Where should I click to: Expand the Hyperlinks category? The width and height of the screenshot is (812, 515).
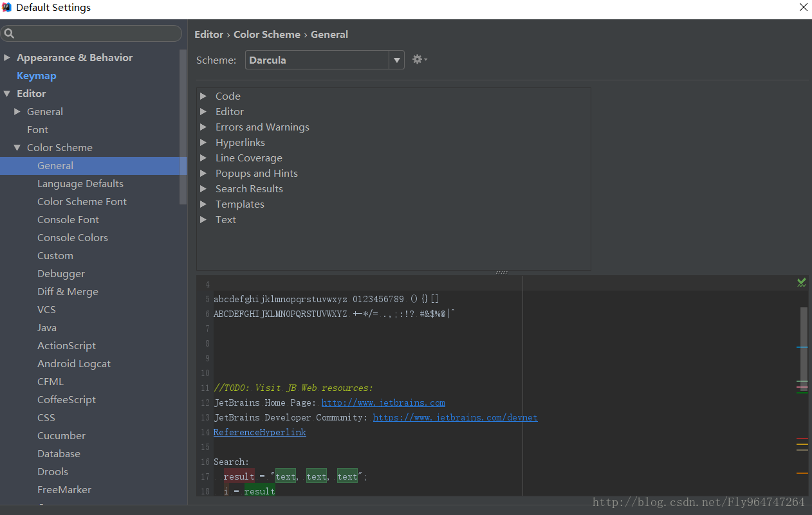pyautogui.click(x=203, y=142)
